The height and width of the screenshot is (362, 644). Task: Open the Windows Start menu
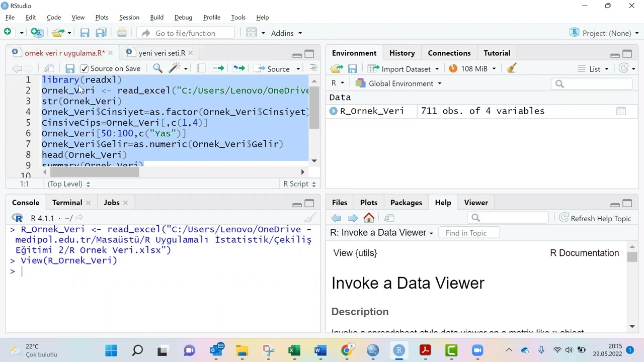point(111,350)
